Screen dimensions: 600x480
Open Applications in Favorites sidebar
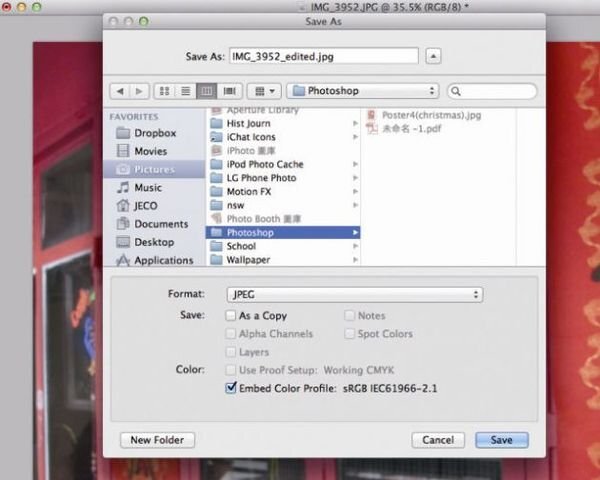(x=163, y=260)
